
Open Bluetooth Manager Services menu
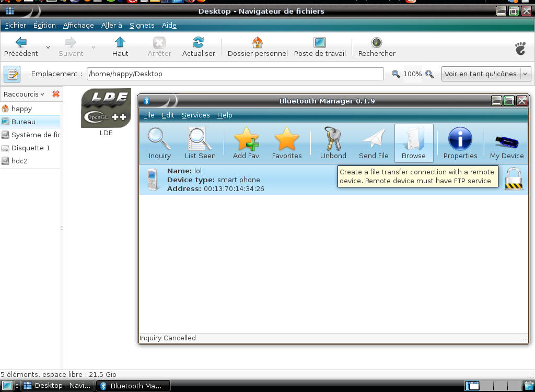[196, 115]
